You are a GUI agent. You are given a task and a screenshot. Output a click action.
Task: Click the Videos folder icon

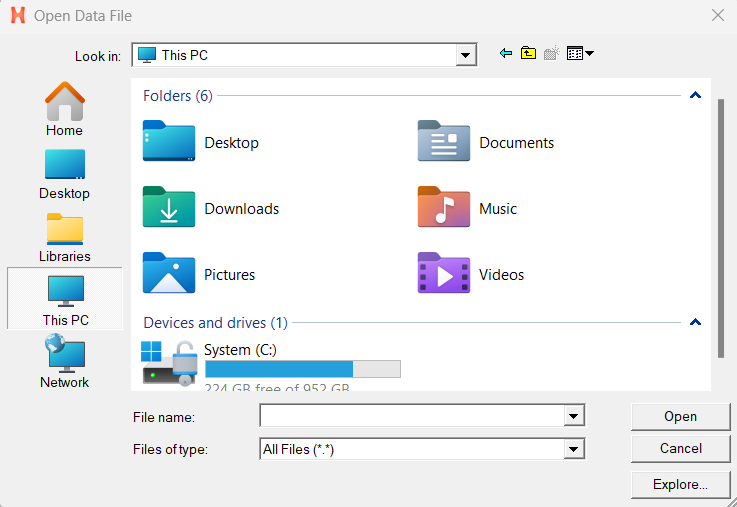pos(444,273)
